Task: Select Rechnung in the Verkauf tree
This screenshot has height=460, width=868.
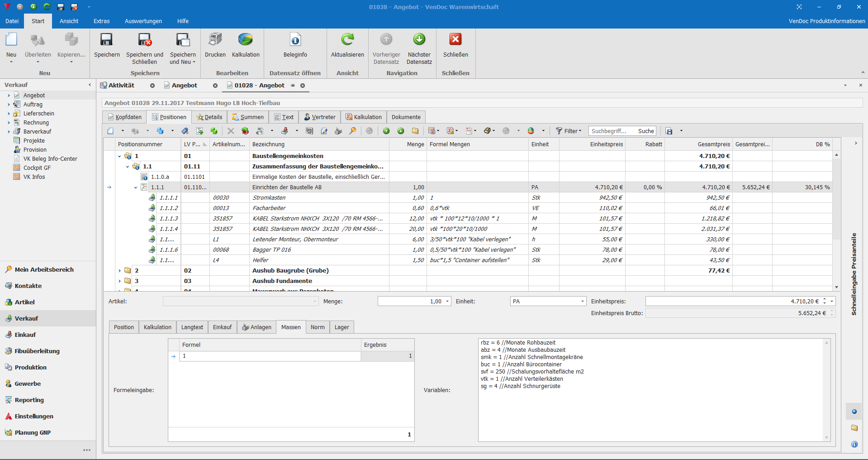Action: click(x=36, y=122)
